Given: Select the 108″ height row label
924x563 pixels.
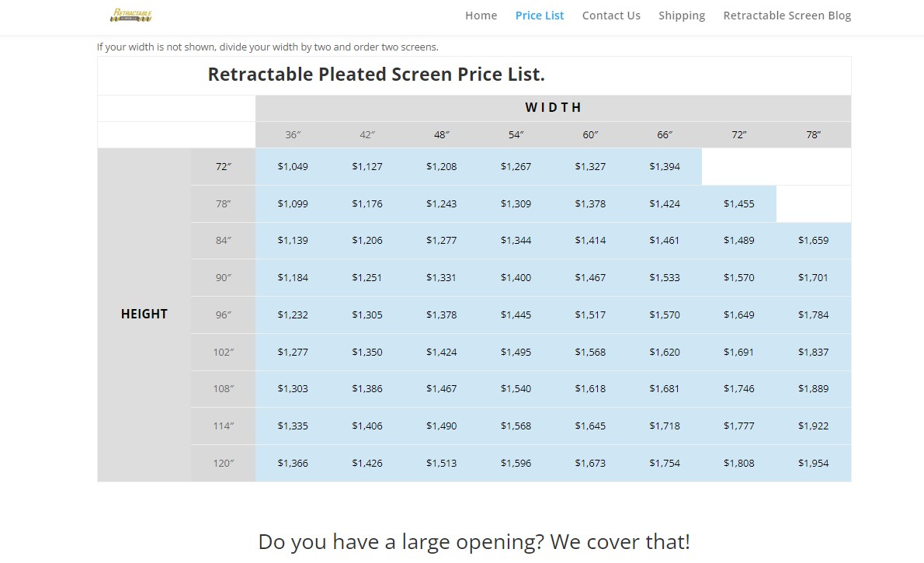Looking at the screenshot, I should pyautogui.click(x=224, y=388).
